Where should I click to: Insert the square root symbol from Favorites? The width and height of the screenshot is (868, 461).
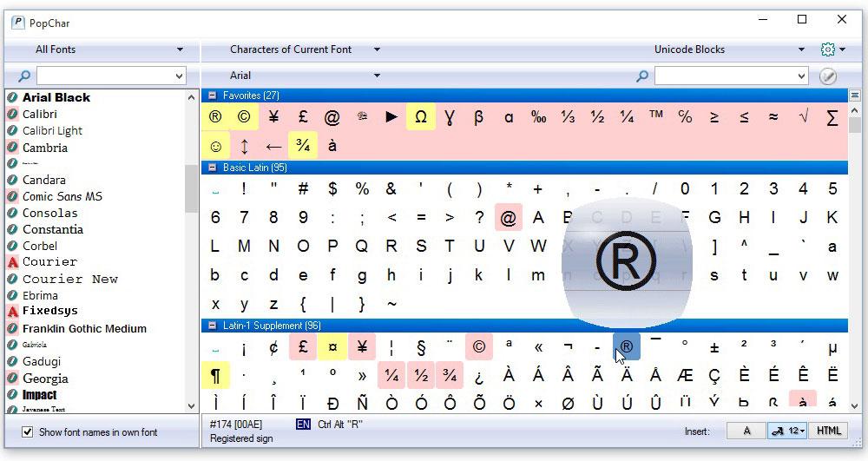(x=803, y=117)
